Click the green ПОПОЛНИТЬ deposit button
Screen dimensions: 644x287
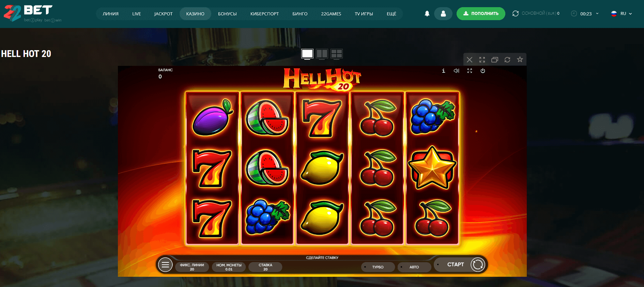[x=481, y=14]
